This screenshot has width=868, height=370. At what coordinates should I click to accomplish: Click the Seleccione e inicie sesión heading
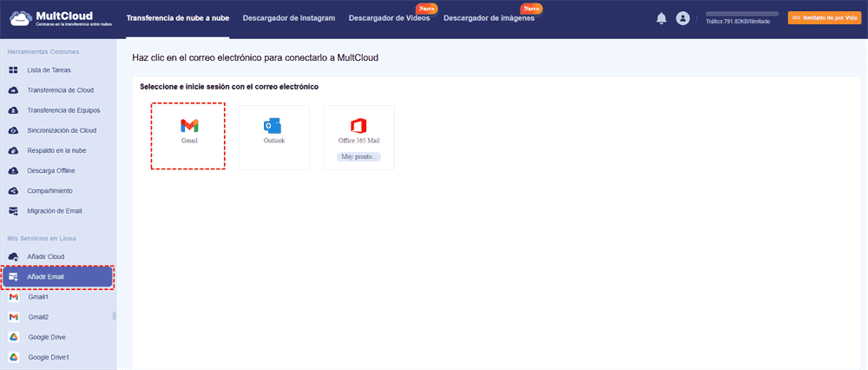229,86
